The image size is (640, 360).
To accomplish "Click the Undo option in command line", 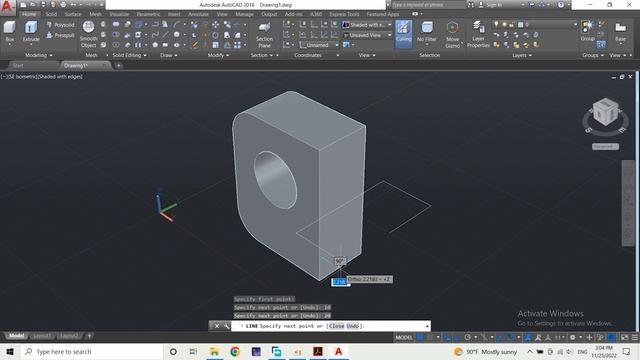I will [352, 326].
